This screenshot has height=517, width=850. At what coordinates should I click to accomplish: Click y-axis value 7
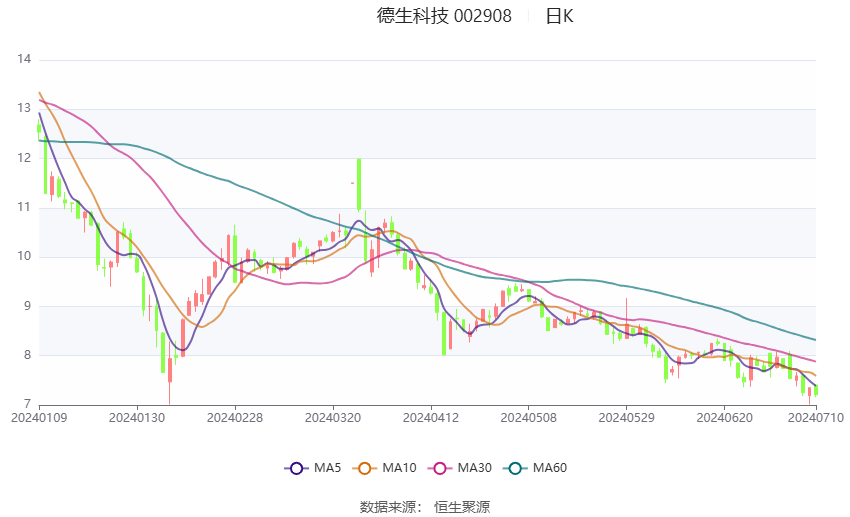coord(28,404)
